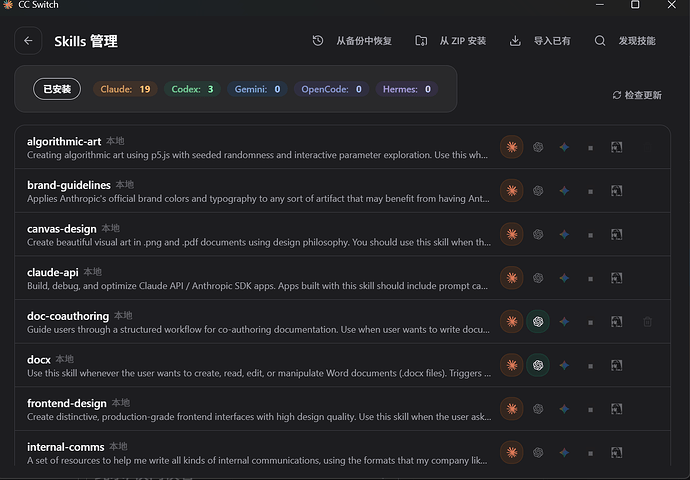Select the 已安装 filter pill
Screen dimensions: 690x480
[x=57, y=89]
